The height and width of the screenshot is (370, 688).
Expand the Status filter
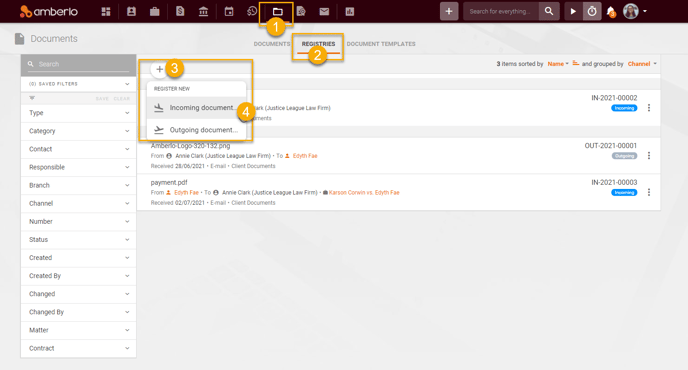(79, 240)
